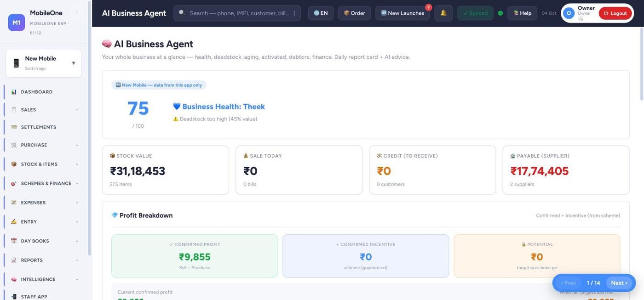Viewport: 644px width, 300px height.
Task: Select the Intelligence menu label
Action: tap(38, 279)
